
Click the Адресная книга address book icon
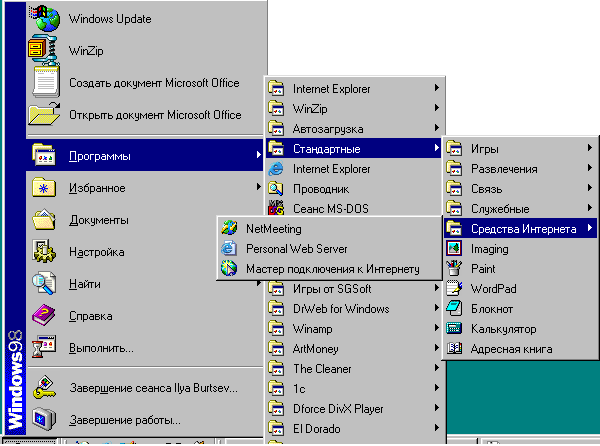click(x=455, y=348)
